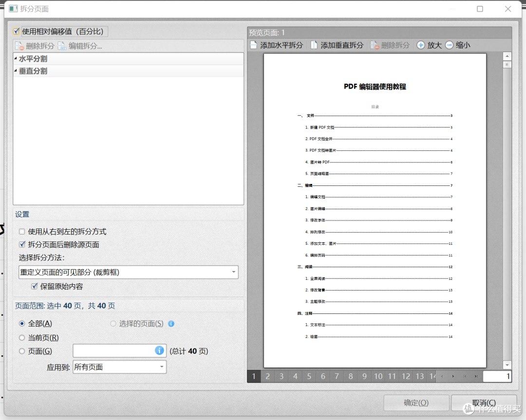Switch to preview page tab 5
Image resolution: width=526 pixels, height=420 pixels.
point(309,376)
